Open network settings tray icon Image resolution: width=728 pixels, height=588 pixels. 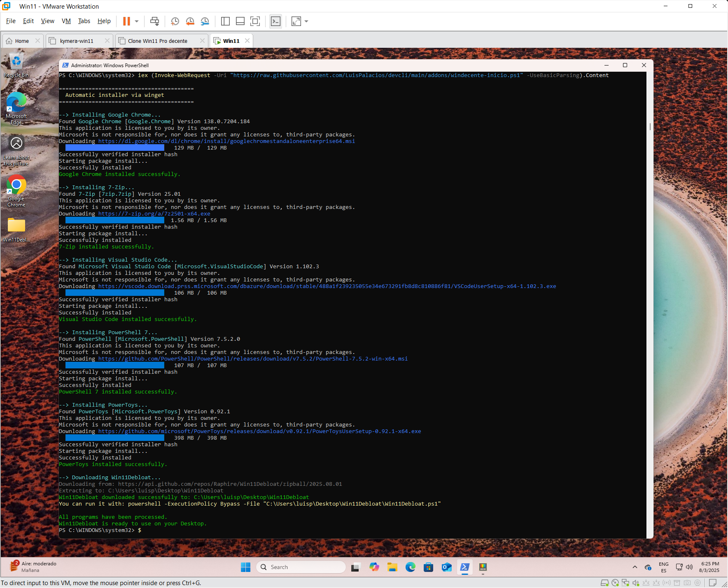click(679, 567)
